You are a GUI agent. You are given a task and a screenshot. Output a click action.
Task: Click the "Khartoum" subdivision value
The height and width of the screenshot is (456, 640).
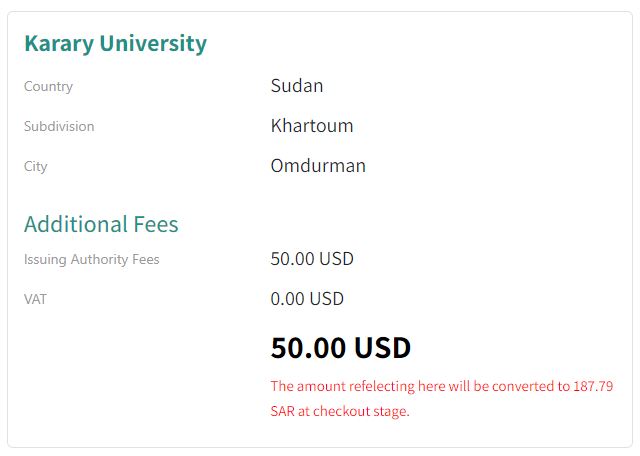(312, 126)
